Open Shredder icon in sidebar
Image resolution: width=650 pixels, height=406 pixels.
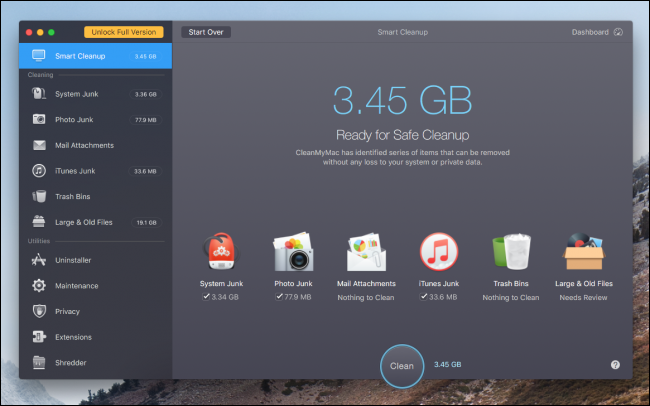pos(39,362)
